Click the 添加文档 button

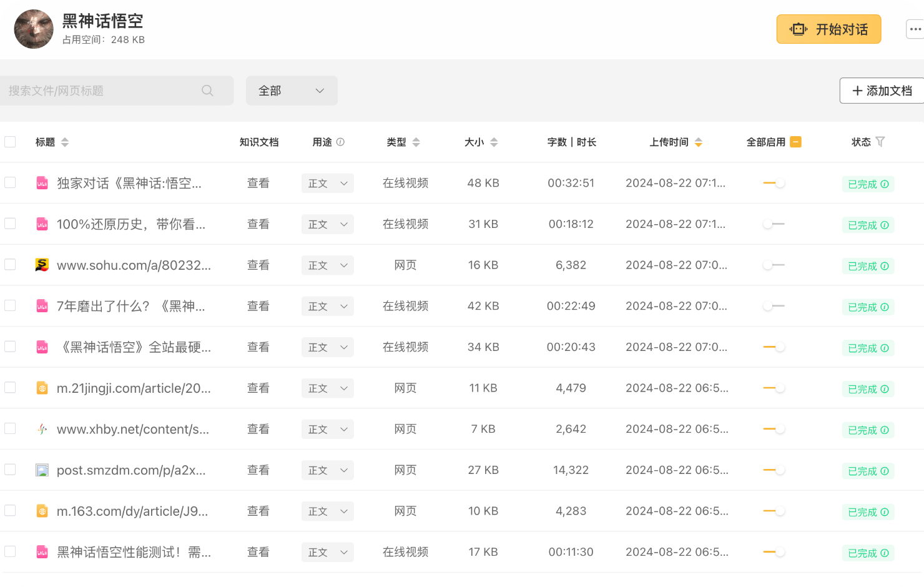[x=882, y=91]
